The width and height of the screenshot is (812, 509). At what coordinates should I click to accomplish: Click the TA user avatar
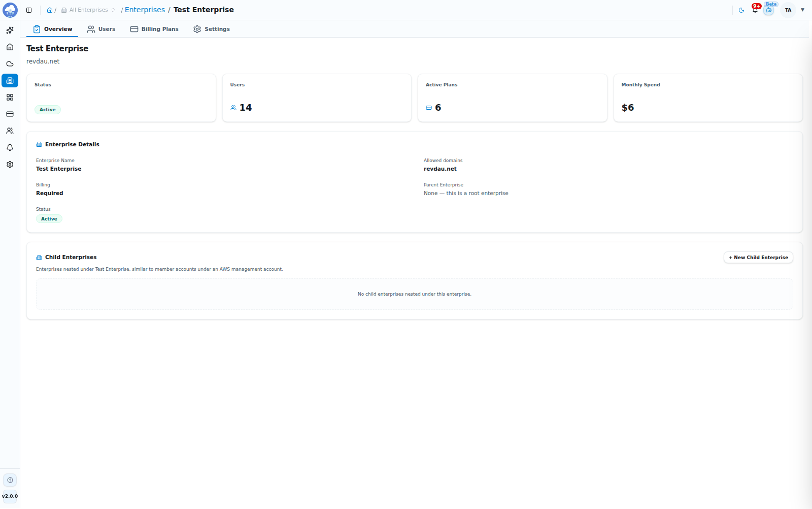pos(788,10)
